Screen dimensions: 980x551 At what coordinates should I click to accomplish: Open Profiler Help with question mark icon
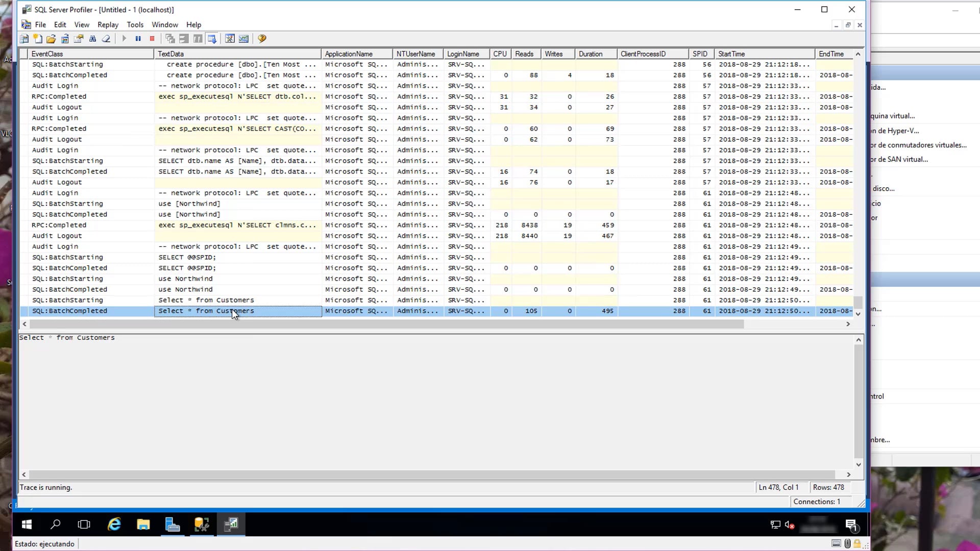(262, 38)
